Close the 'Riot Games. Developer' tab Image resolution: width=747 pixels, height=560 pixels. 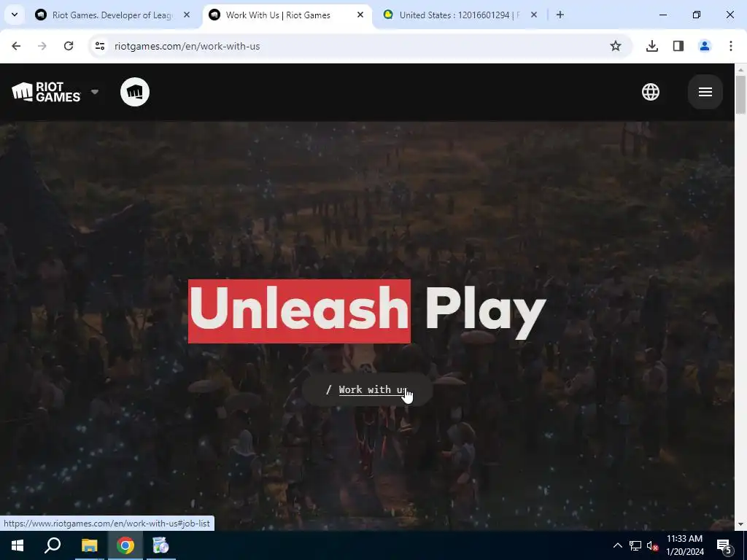pyautogui.click(x=187, y=15)
